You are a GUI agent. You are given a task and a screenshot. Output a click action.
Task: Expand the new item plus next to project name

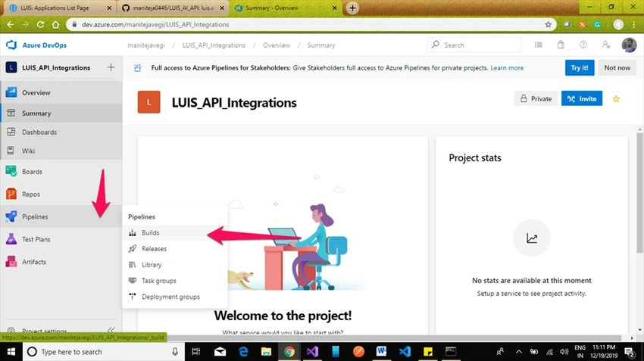(111, 67)
